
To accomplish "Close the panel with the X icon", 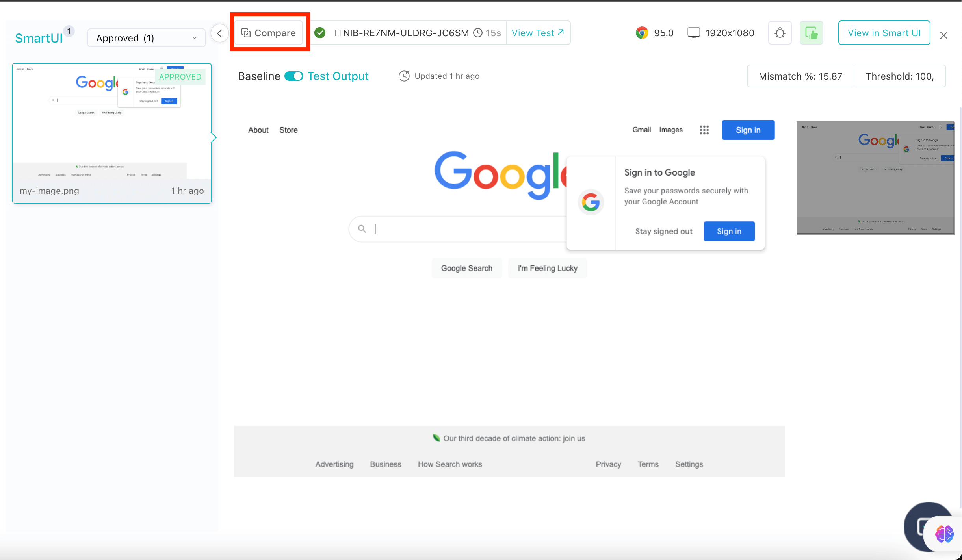I will click(943, 36).
